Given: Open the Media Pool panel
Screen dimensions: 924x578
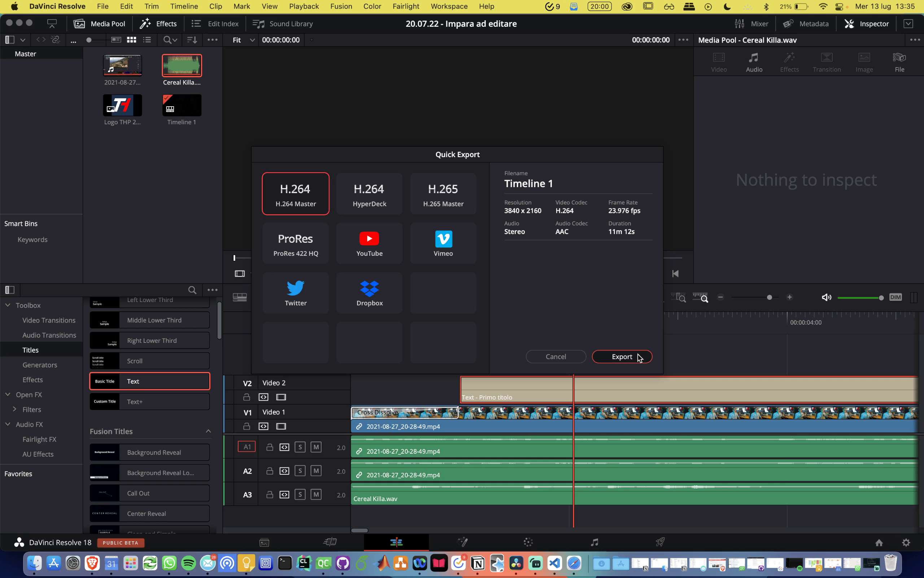Looking at the screenshot, I should (100, 24).
